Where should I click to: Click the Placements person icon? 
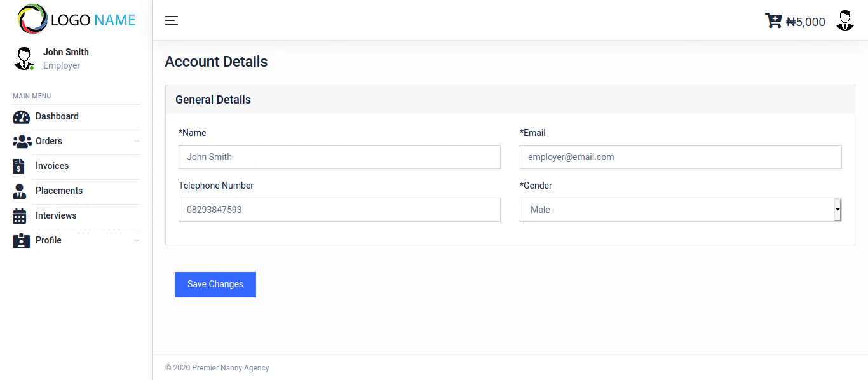point(20,191)
